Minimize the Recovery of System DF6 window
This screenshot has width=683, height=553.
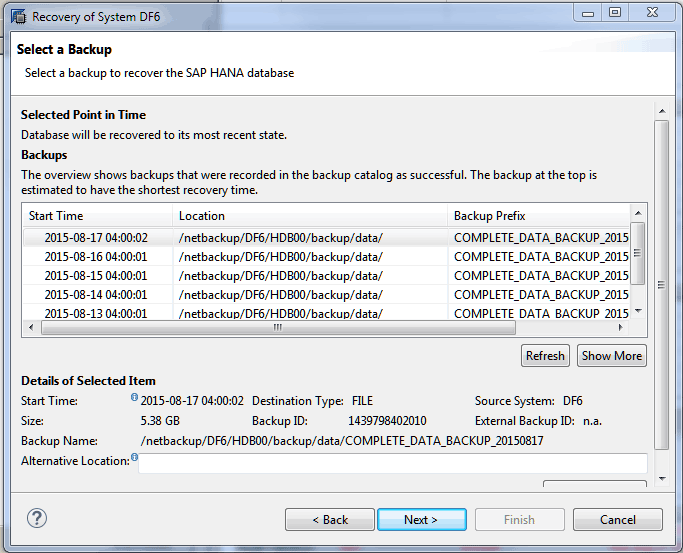(x=588, y=13)
